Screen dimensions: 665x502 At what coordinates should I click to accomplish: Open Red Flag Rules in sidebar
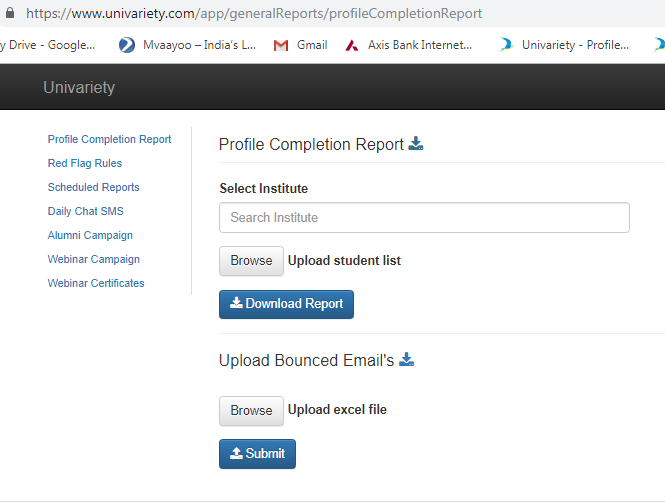pyautogui.click(x=85, y=163)
